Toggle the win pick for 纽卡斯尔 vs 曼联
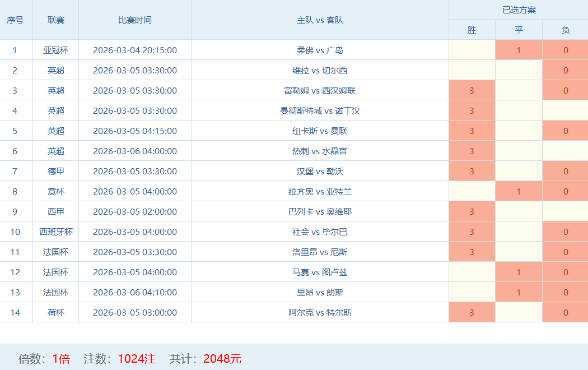Viewport: 588px width, 370px height. (x=472, y=131)
